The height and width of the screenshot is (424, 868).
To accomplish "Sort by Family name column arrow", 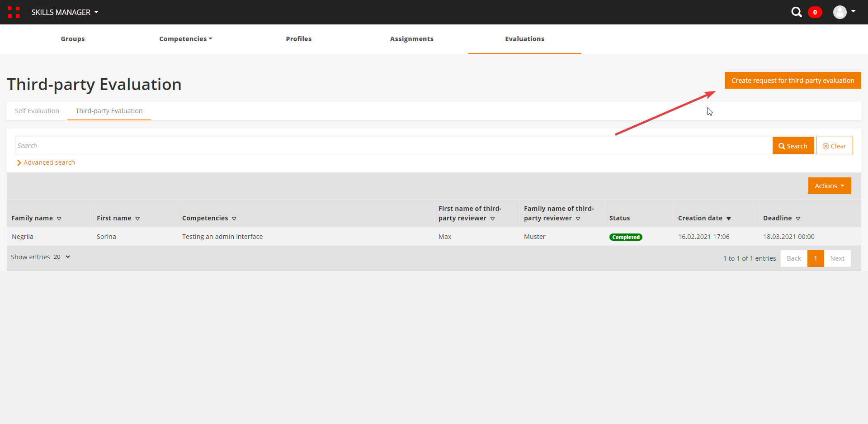I will [59, 219].
